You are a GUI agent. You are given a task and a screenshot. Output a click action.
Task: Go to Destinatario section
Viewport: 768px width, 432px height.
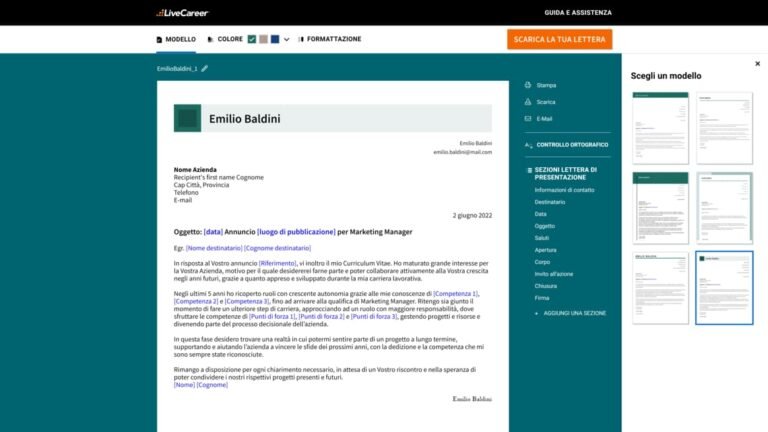[x=550, y=202]
